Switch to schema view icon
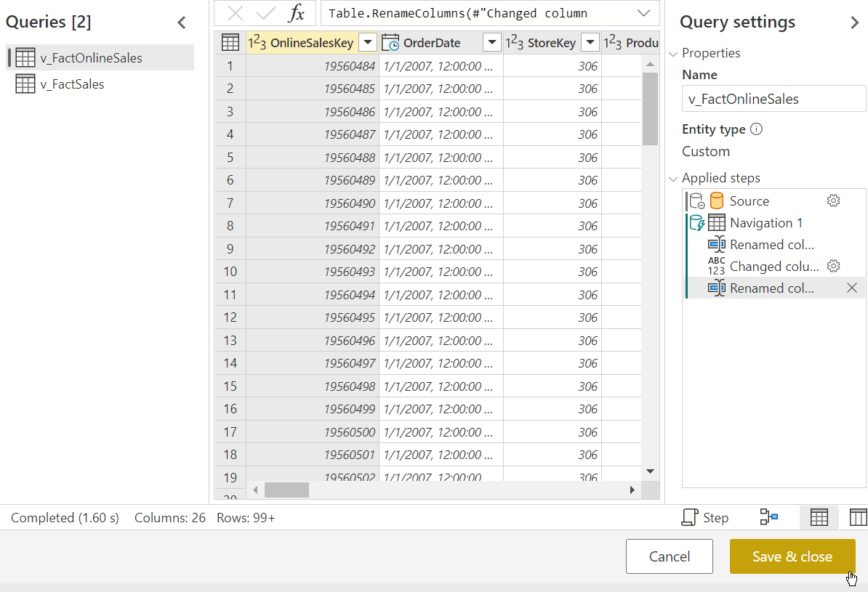Image resolution: width=868 pixels, height=592 pixels. point(859,517)
